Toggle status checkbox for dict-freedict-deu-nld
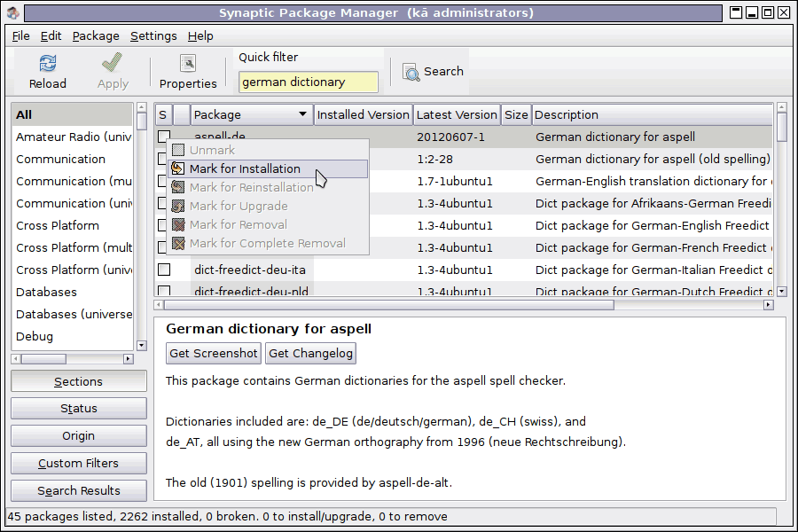The height and width of the screenshot is (532, 798). pos(164,291)
